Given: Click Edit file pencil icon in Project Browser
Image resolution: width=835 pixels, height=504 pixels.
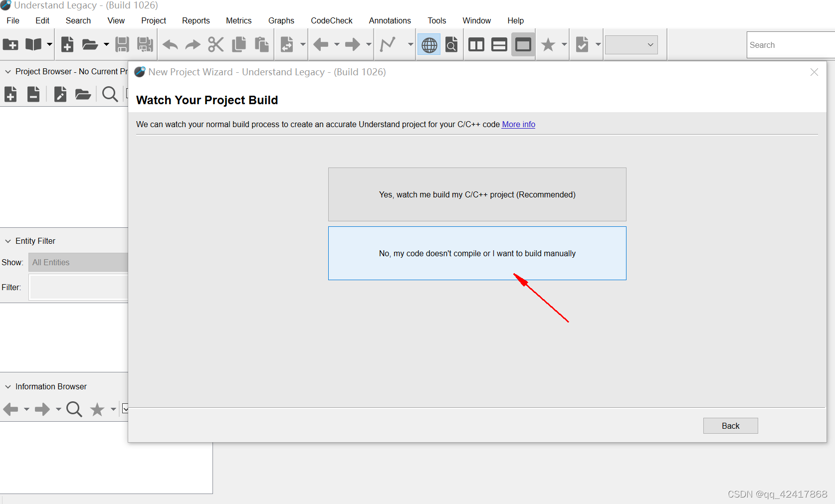Looking at the screenshot, I should [60, 94].
